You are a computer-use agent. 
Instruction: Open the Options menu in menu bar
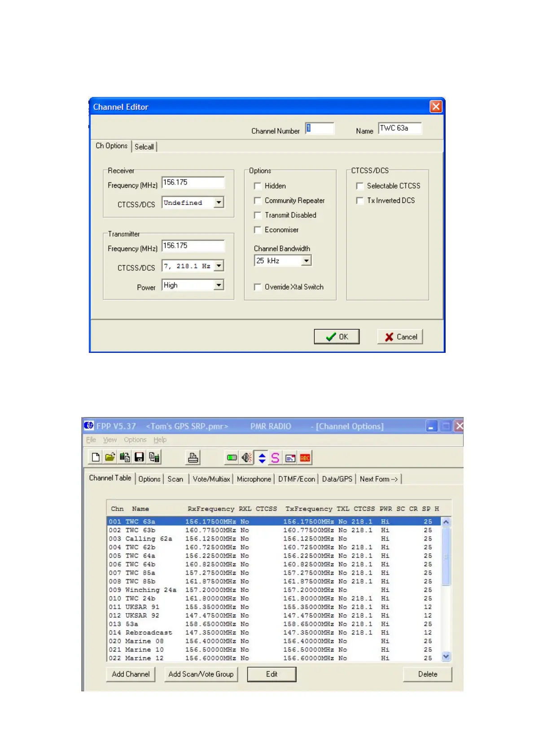(135, 440)
